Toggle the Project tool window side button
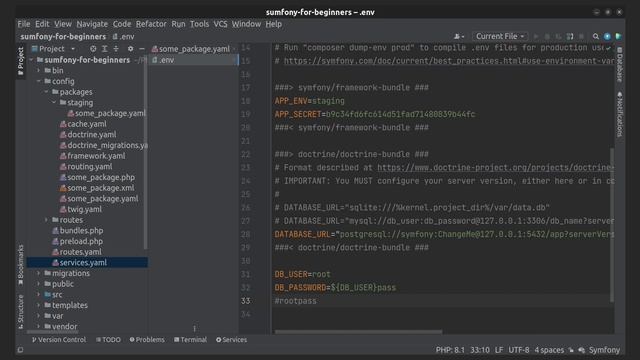Viewport: 640px width, 360px height. click(20, 61)
